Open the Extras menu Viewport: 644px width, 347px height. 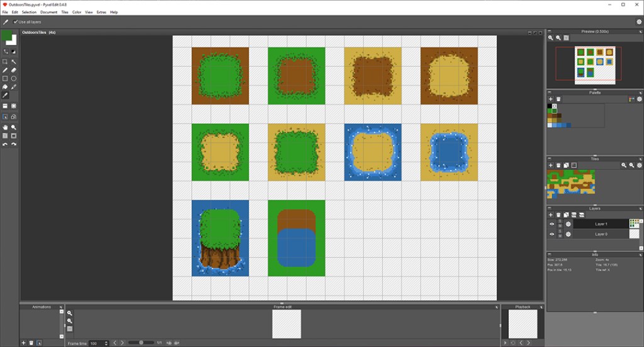coord(101,12)
